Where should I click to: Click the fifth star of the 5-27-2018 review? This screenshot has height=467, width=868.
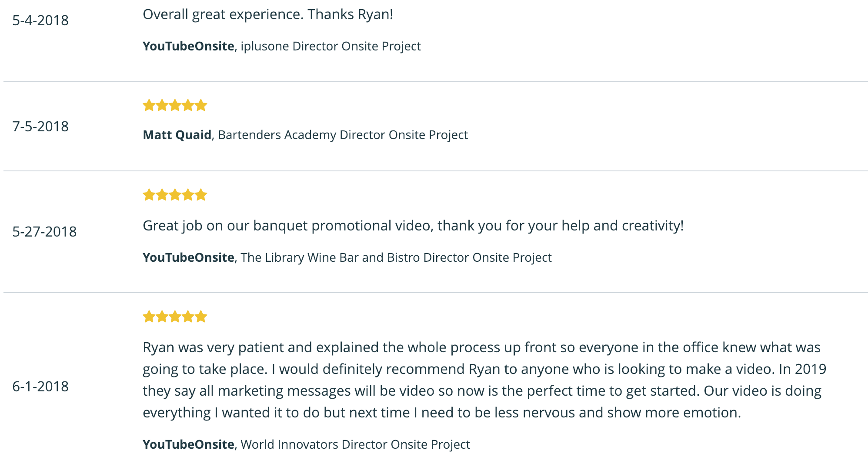click(201, 195)
